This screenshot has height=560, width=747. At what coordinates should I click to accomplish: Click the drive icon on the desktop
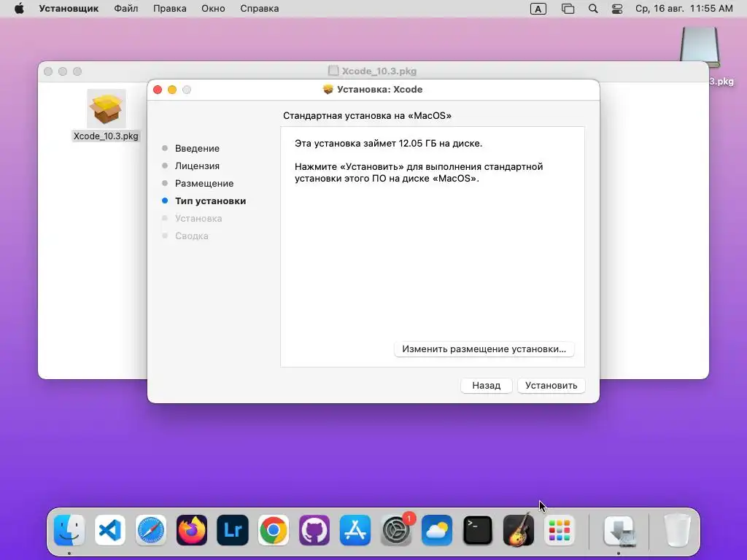tap(700, 47)
